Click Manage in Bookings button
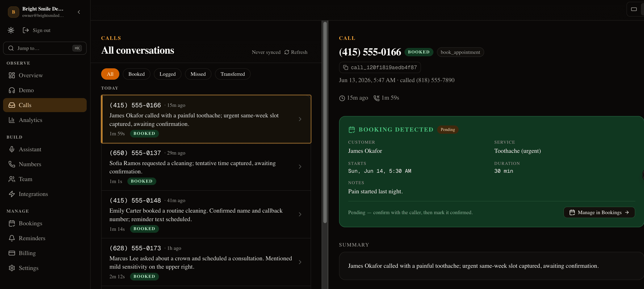This screenshot has height=289, width=644. point(599,212)
